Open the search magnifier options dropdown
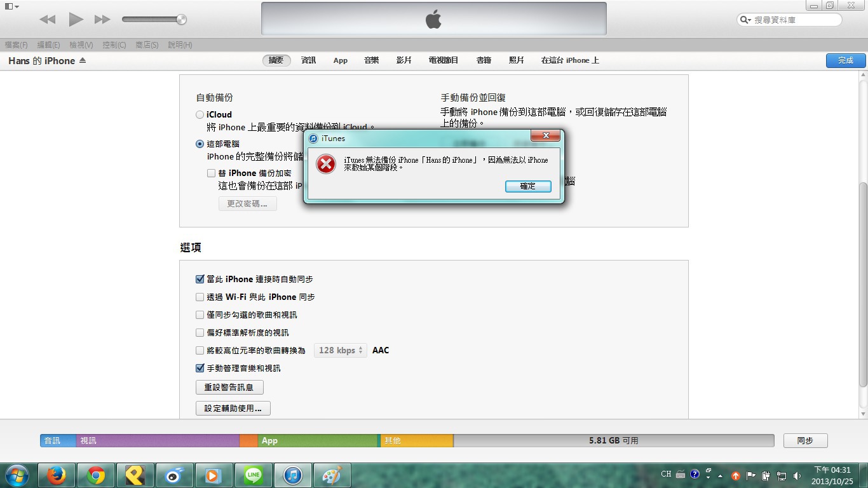868x488 pixels. [745, 20]
